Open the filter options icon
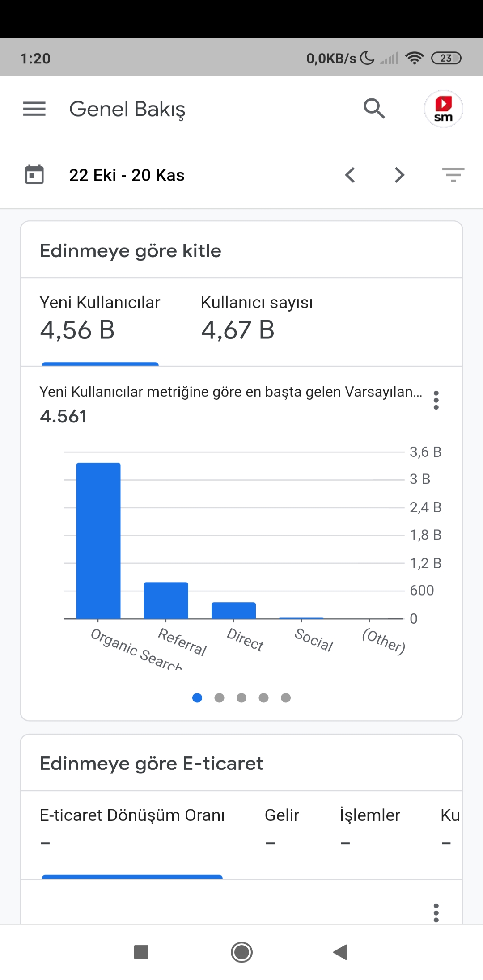 point(453,175)
